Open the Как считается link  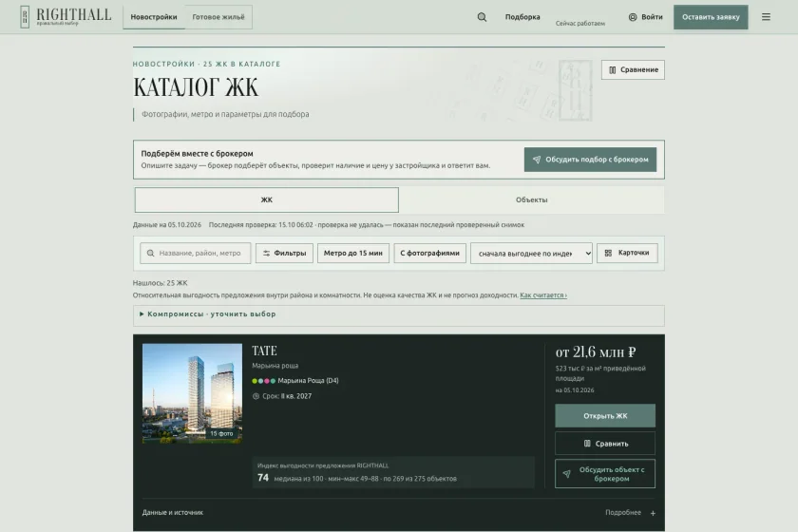coord(543,295)
